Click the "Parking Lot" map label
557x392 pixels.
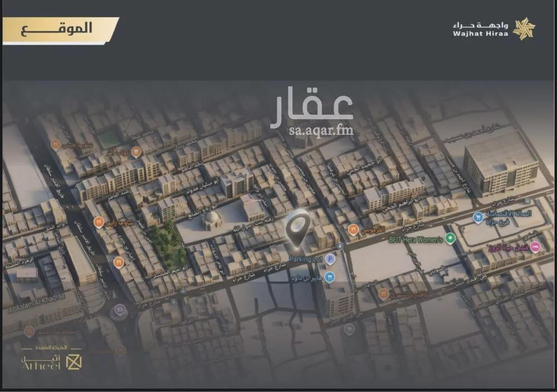[x=305, y=259]
